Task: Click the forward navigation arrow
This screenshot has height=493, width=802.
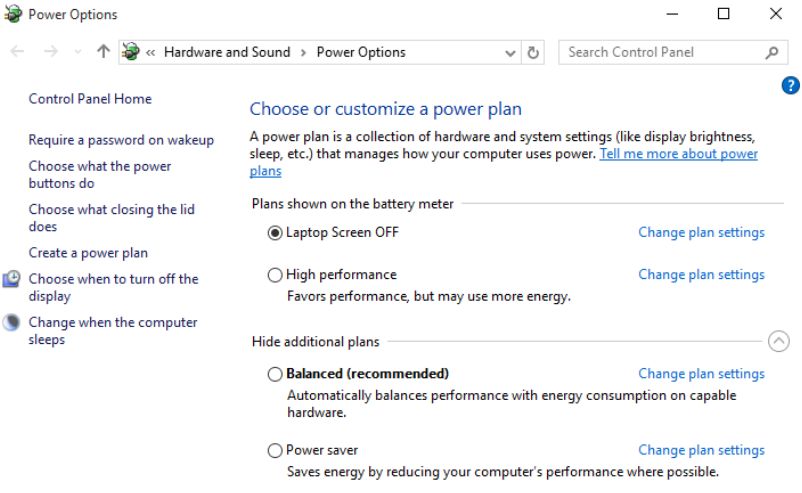Action: click(51, 52)
